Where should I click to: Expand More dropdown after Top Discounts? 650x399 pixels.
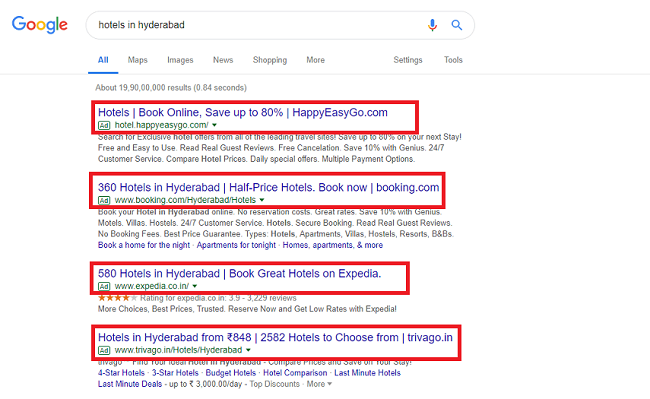pyautogui.click(x=319, y=384)
